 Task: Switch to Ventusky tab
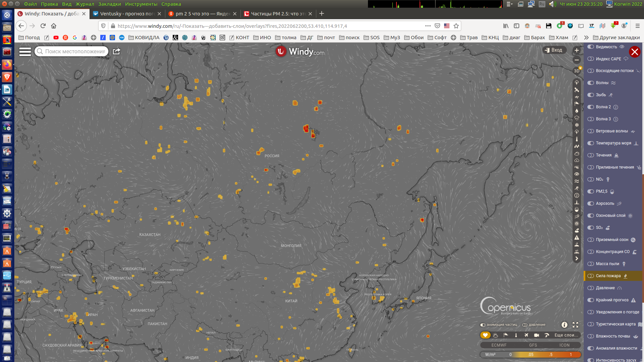click(x=127, y=14)
